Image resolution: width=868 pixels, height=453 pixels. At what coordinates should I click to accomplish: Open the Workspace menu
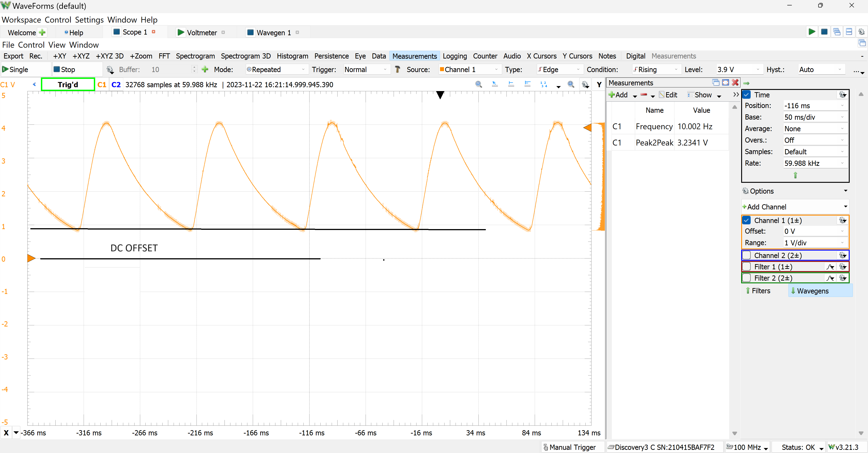pyautogui.click(x=21, y=20)
